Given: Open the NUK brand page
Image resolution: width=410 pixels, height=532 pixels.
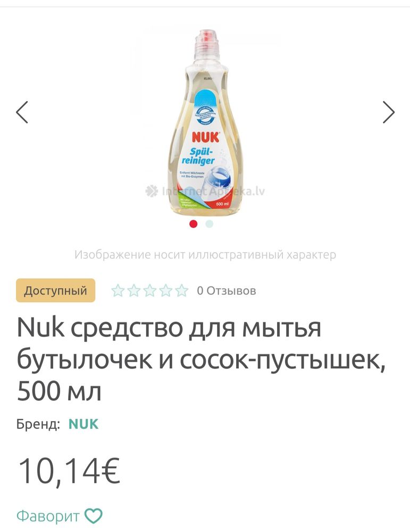Looking at the screenshot, I should tap(82, 425).
